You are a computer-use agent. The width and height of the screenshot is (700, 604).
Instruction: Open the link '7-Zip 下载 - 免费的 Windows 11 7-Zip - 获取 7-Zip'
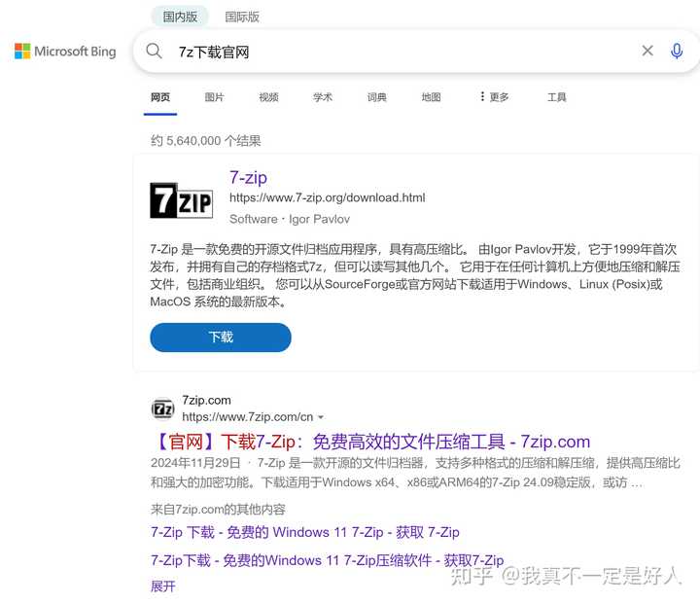(x=305, y=532)
